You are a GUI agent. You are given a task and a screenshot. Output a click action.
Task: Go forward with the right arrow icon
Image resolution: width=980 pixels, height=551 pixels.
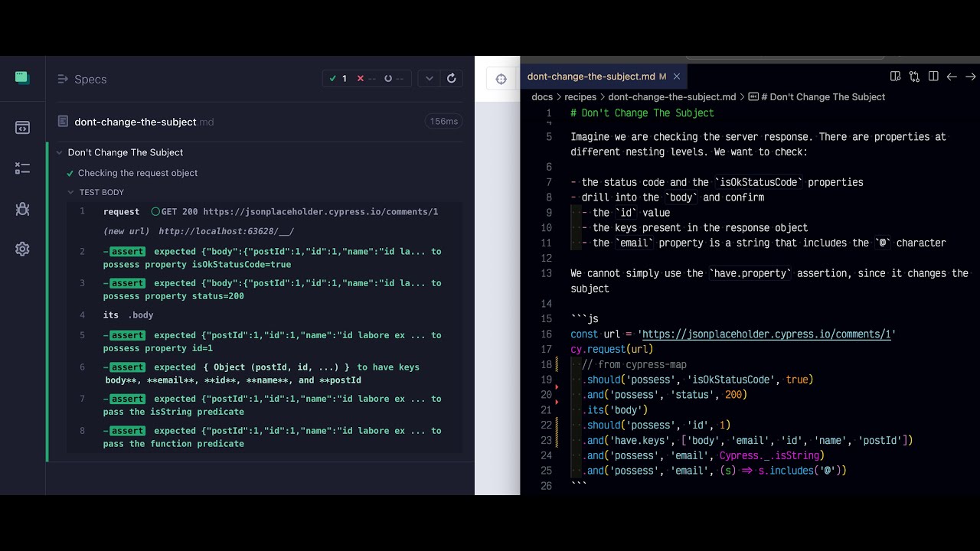(970, 77)
